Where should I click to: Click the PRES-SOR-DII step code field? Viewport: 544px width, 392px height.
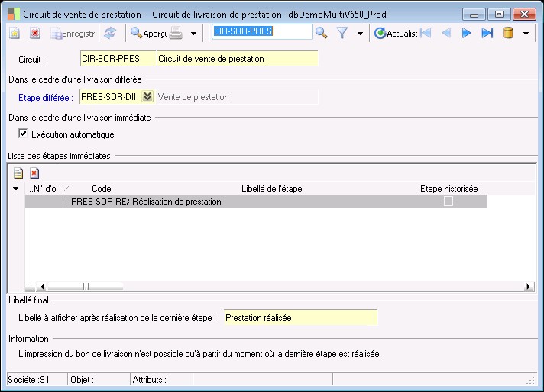click(111, 97)
